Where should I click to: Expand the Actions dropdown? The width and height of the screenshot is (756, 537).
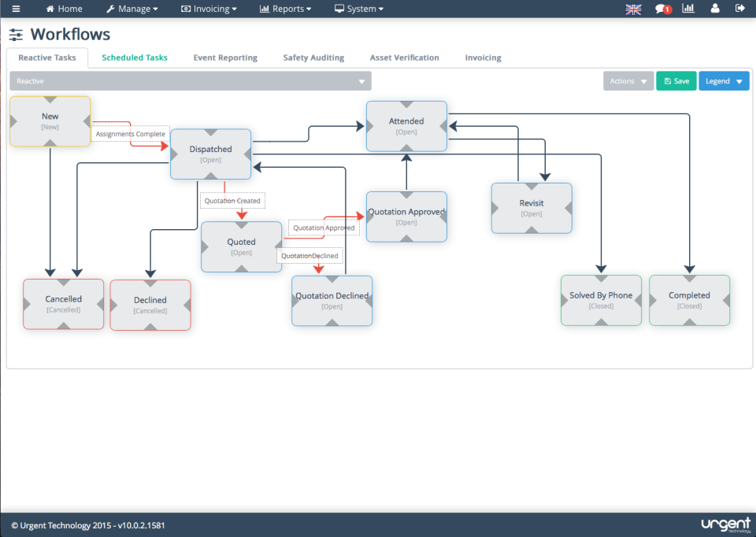pos(628,80)
